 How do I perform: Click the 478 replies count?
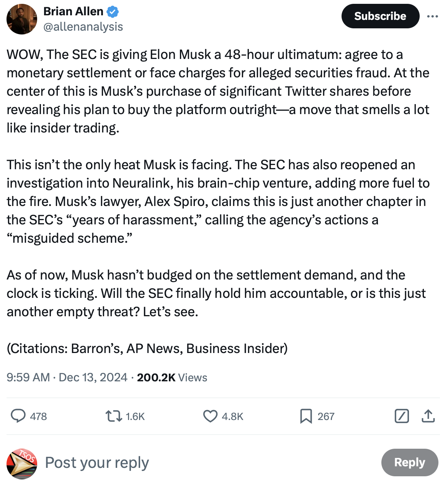point(38,417)
